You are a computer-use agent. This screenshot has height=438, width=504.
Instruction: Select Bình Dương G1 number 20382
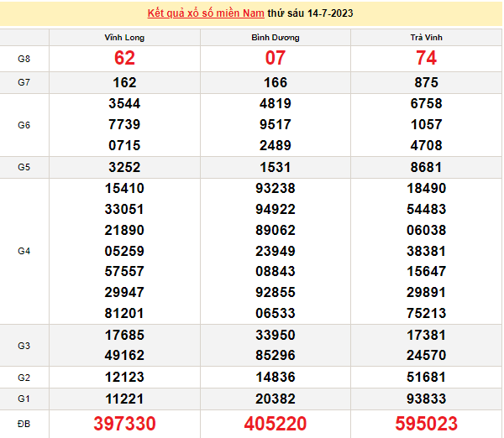coord(276,399)
